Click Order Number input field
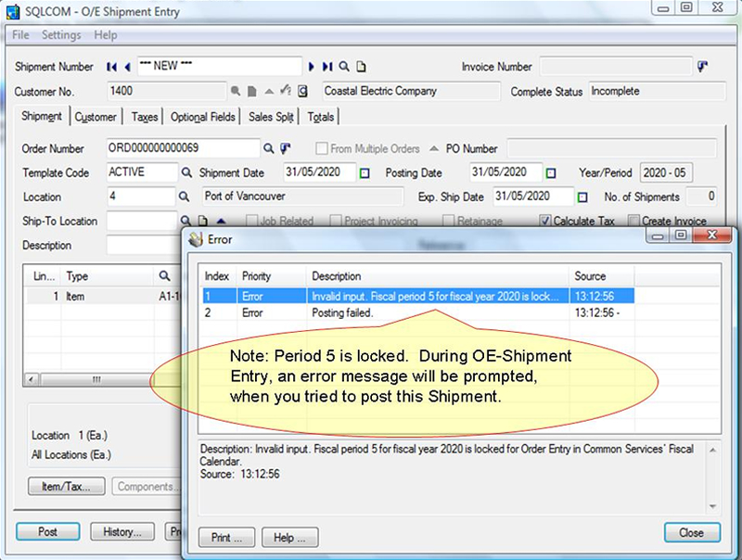742x560 pixels. [x=183, y=148]
